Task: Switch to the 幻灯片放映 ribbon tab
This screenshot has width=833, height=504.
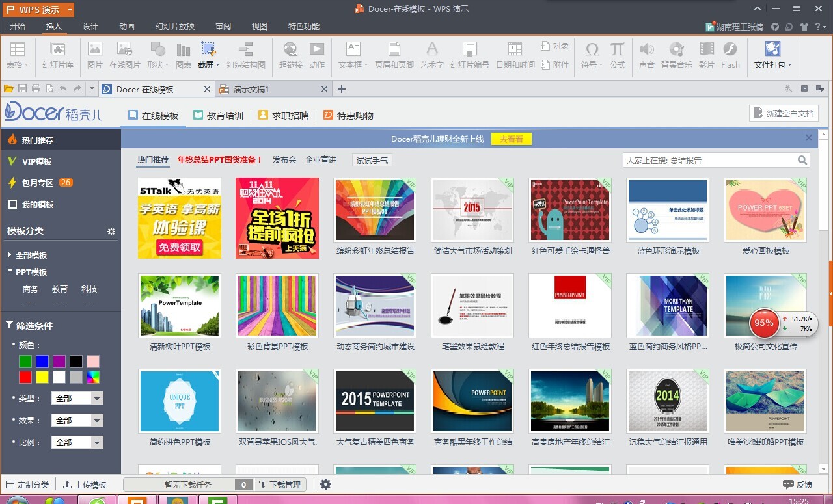Action: [175, 27]
